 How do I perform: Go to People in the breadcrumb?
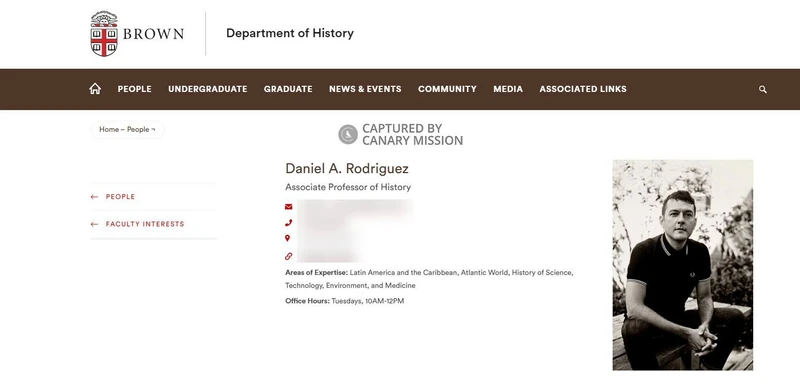coord(138,130)
